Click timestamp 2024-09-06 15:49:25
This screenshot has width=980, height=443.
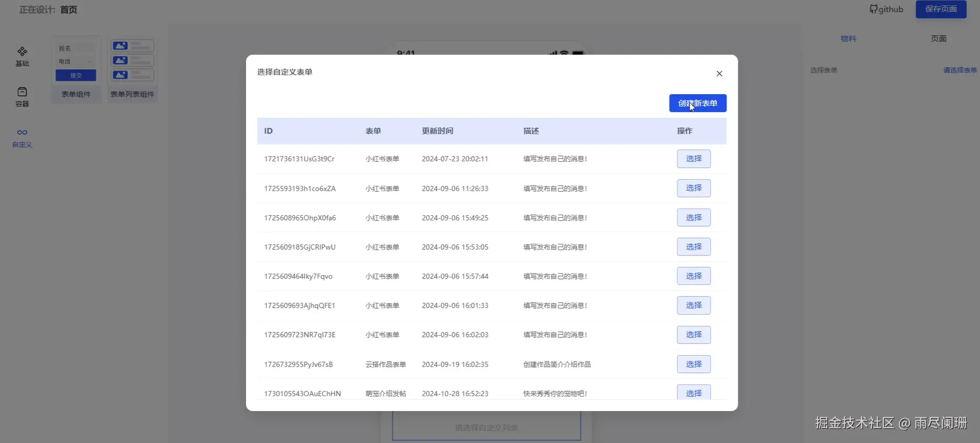coord(455,218)
